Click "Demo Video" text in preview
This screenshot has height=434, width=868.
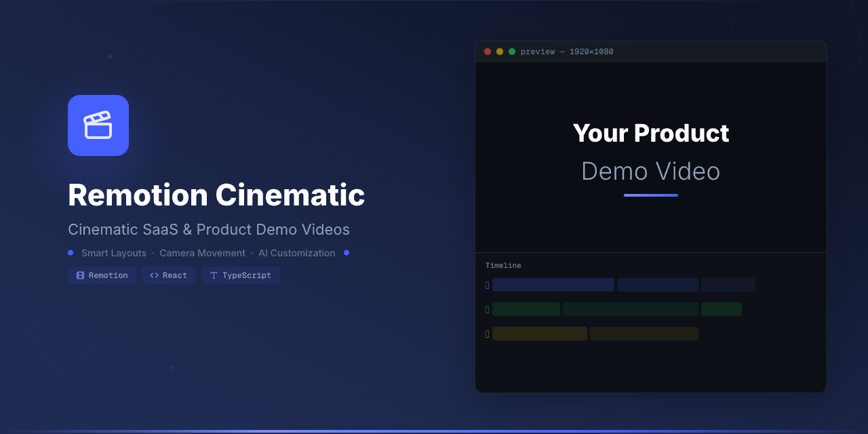coord(651,171)
